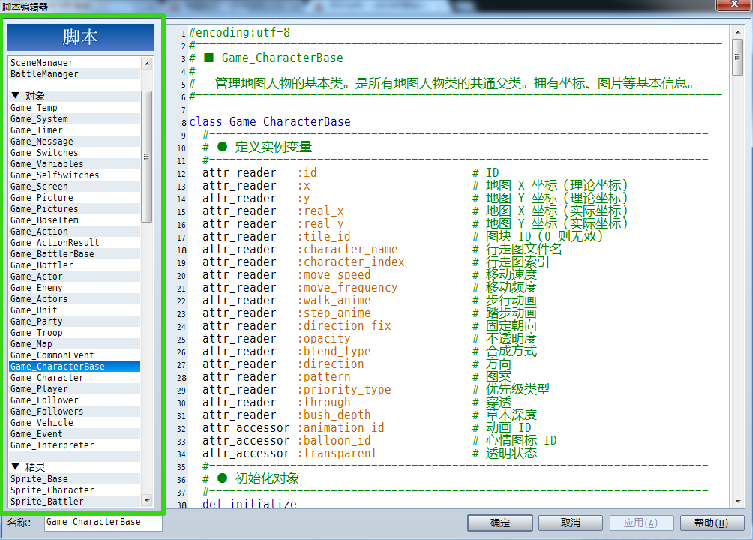This screenshot has width=753, height=540.
Task: Select Game_Player script entry
Action: pyautogui.click(x=74, y=389)
